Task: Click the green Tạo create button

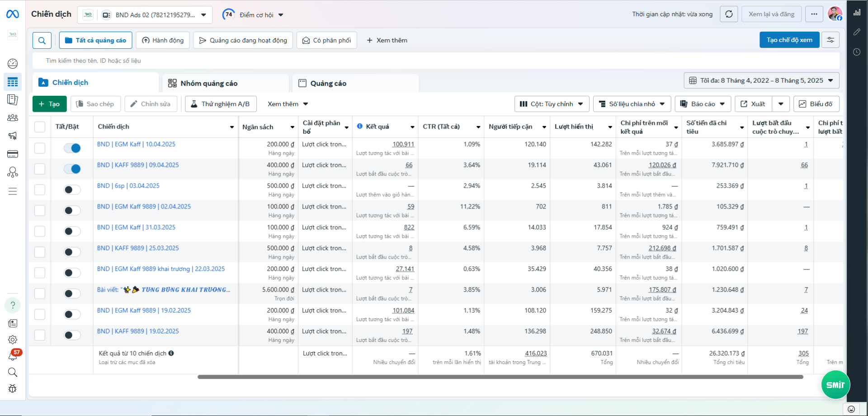Action: tap(49, 104)
